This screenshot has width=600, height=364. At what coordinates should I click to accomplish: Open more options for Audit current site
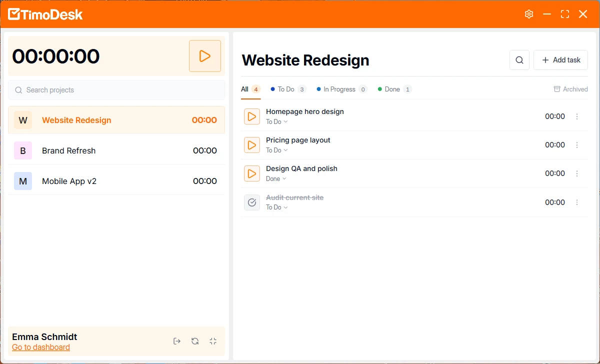(x=577, y=202)
